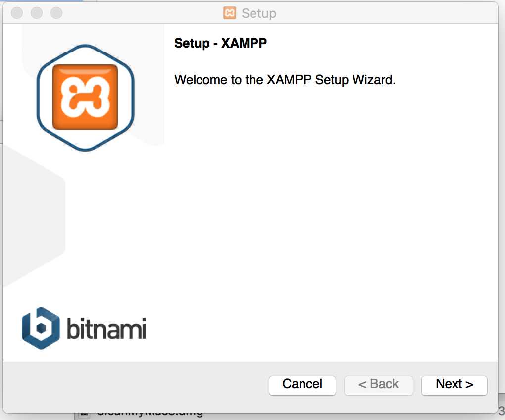This screenshot has width=505, height=420.
Task: Click the 'Setup' window title text
Action: tap(259, 13)
